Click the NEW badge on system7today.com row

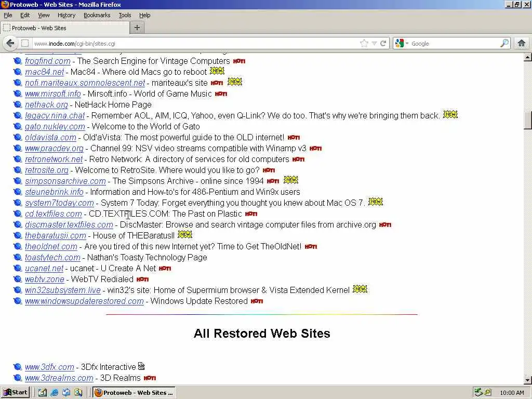(x=375, y=202)
